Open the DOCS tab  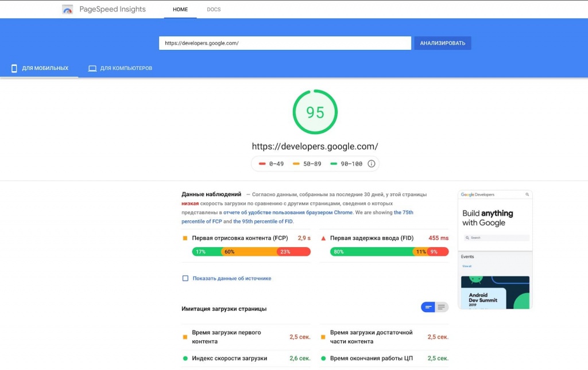point(214,10)
